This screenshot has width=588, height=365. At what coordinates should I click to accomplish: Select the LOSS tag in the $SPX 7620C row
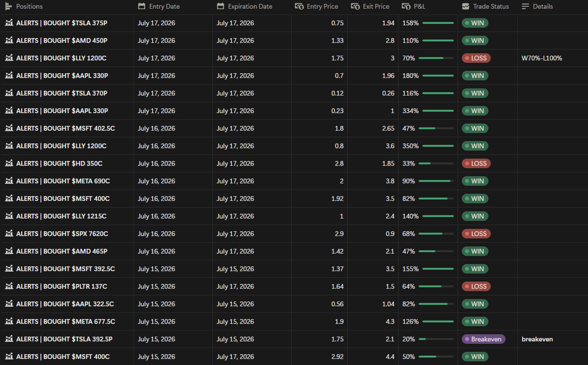tap(476, 234)
